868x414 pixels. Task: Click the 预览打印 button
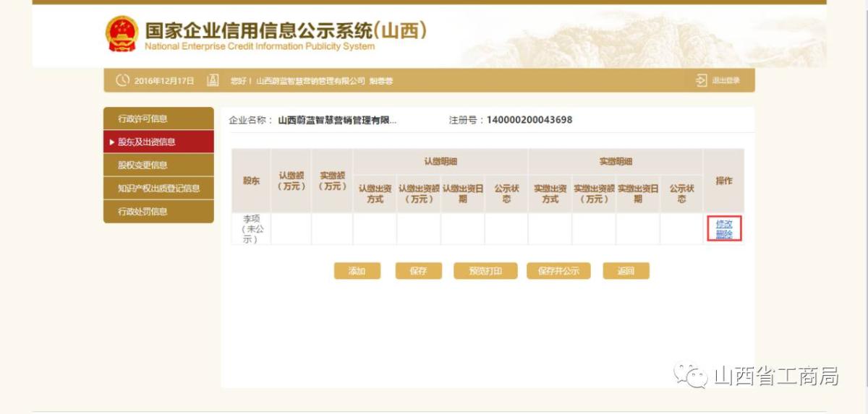[485, 271]
